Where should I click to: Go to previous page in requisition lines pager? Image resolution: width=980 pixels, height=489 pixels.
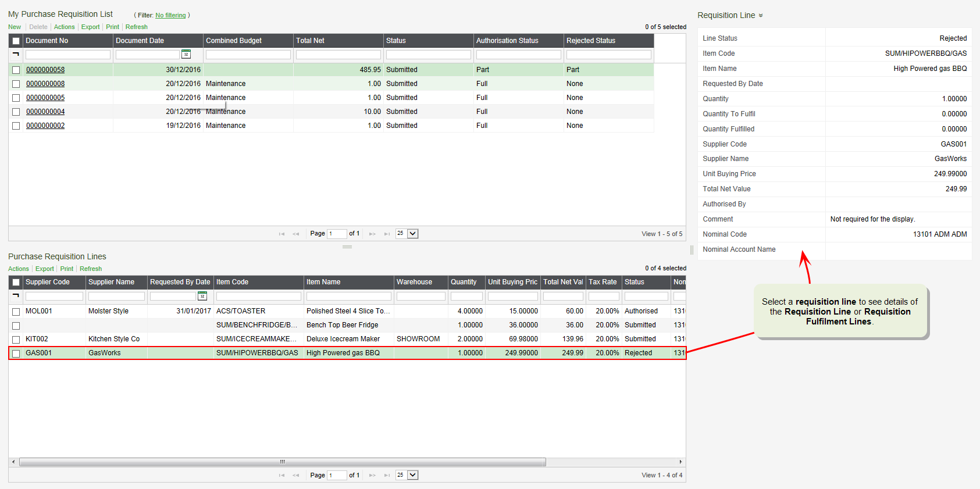click(295, 475)
